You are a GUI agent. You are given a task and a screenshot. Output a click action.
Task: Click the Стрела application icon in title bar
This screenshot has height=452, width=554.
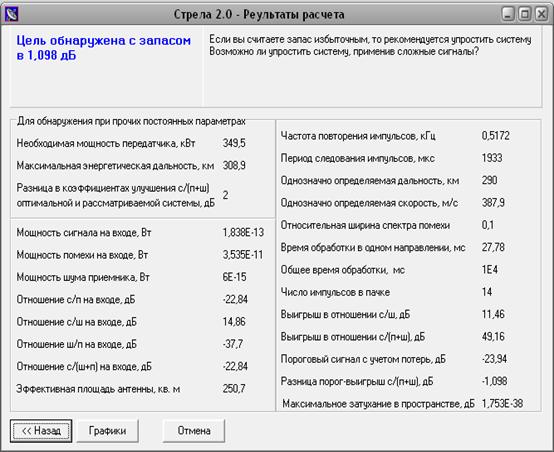11,14
